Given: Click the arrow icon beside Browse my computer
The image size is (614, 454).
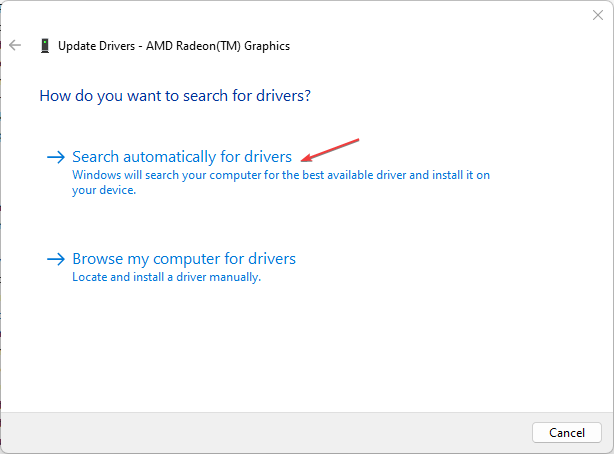Looking at the screenshot, I should (x=56, y=259).
